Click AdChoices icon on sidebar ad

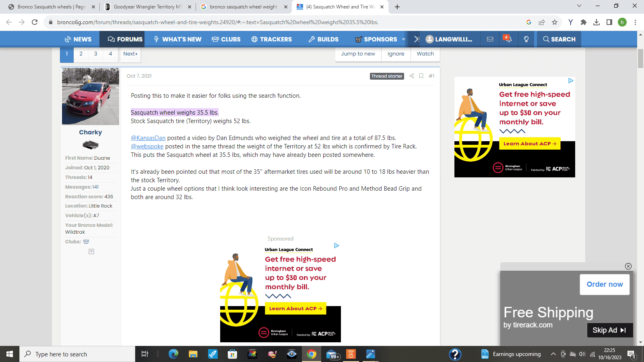tap(571, 81)
